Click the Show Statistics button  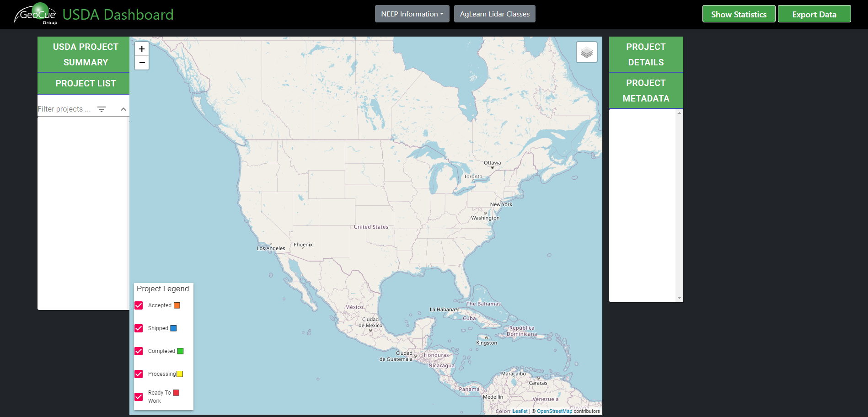pyautogui.click(x=738, y=14)
